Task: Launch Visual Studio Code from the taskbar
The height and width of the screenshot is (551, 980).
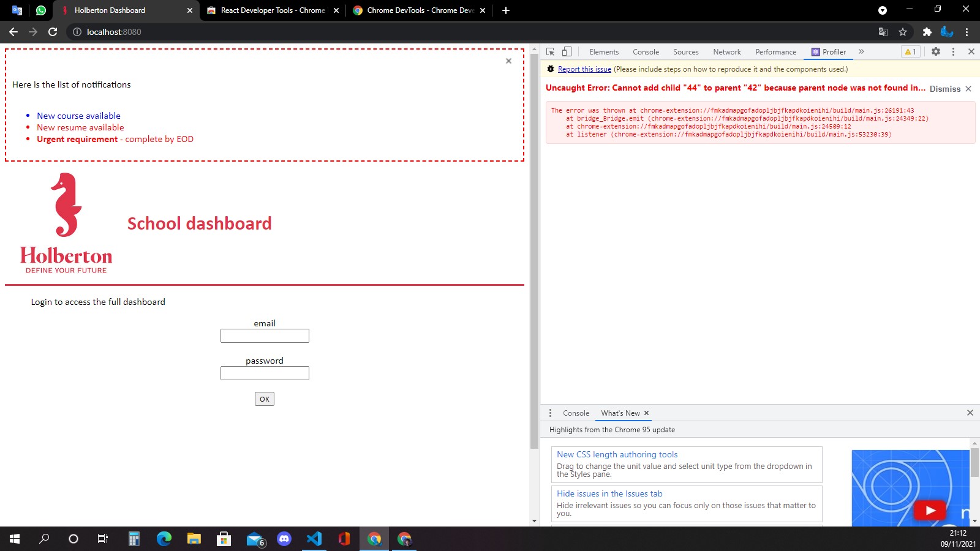Action: click(x=314, y=539)
